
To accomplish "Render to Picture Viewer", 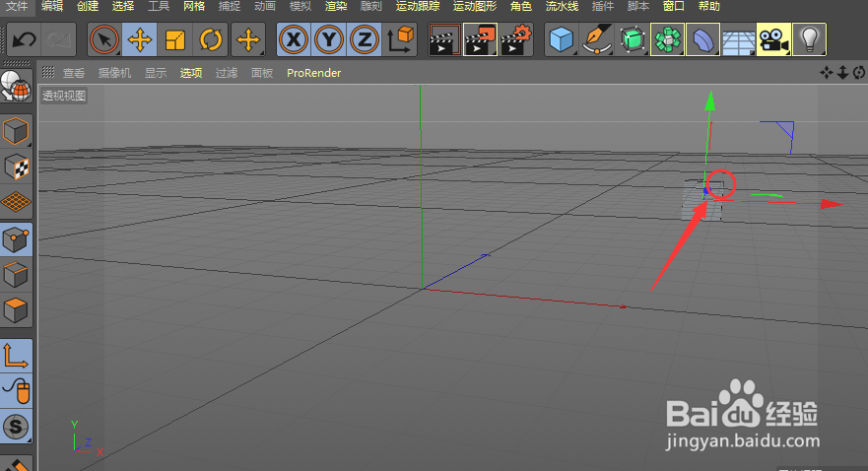I will click(480, 39).
